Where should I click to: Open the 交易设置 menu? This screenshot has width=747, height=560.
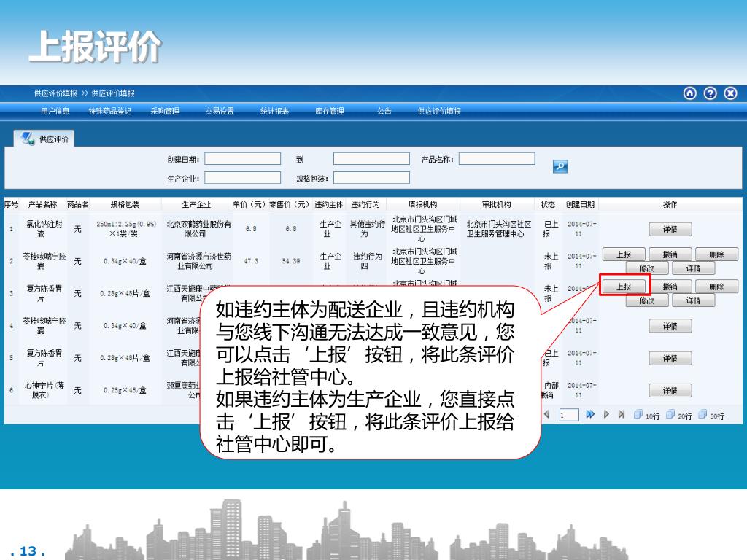click(220, 111)
